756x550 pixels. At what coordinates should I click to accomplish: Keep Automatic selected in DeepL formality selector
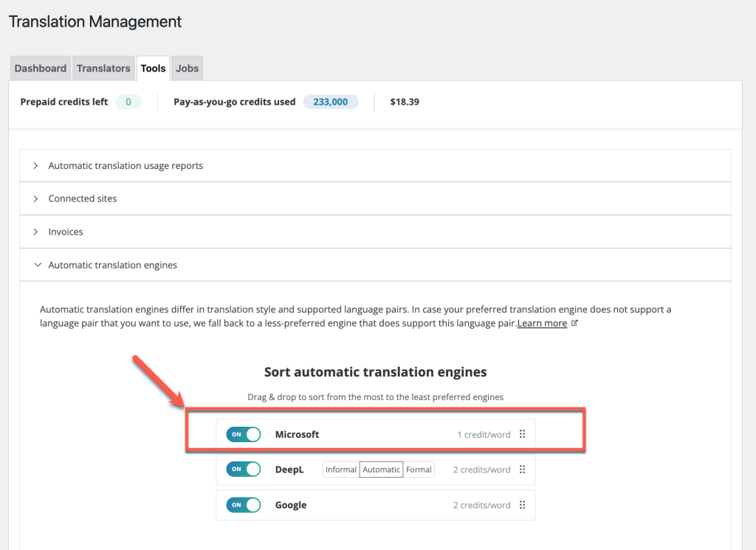click(x=381, y=469)
